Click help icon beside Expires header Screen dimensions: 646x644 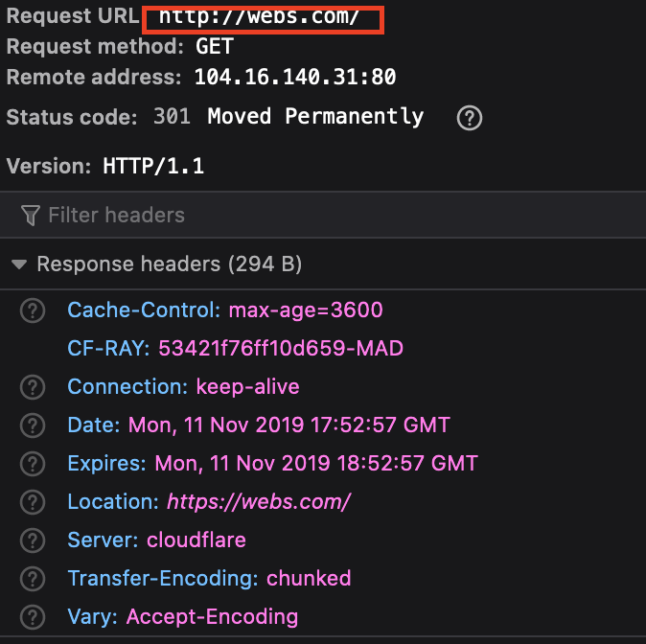34,464
